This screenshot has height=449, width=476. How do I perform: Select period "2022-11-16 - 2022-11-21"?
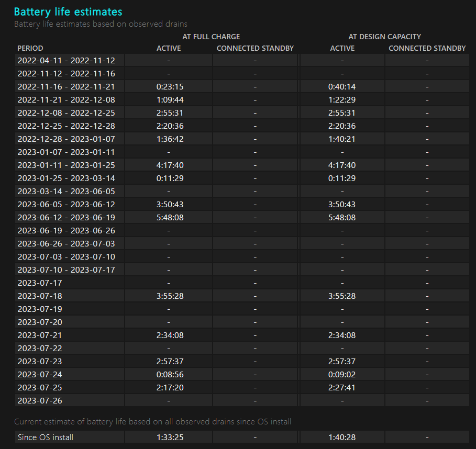[66, 86]
